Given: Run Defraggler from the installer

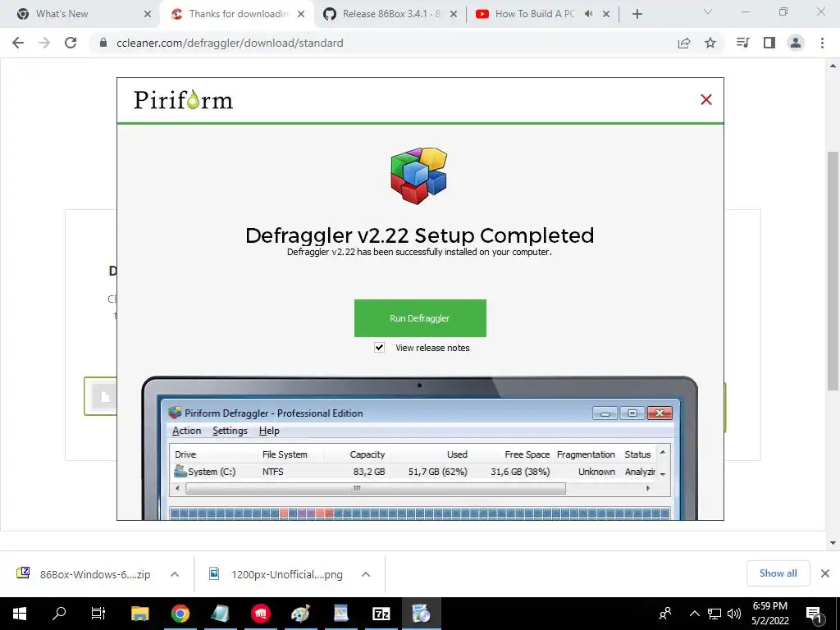Looking at the screenshot, I should point(420,318).
